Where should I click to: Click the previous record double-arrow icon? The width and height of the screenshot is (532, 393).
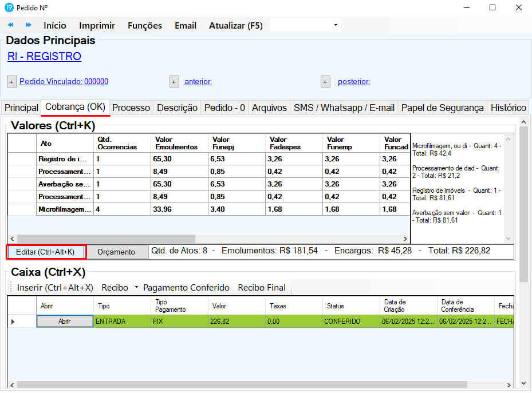click(x=10, y=25)
